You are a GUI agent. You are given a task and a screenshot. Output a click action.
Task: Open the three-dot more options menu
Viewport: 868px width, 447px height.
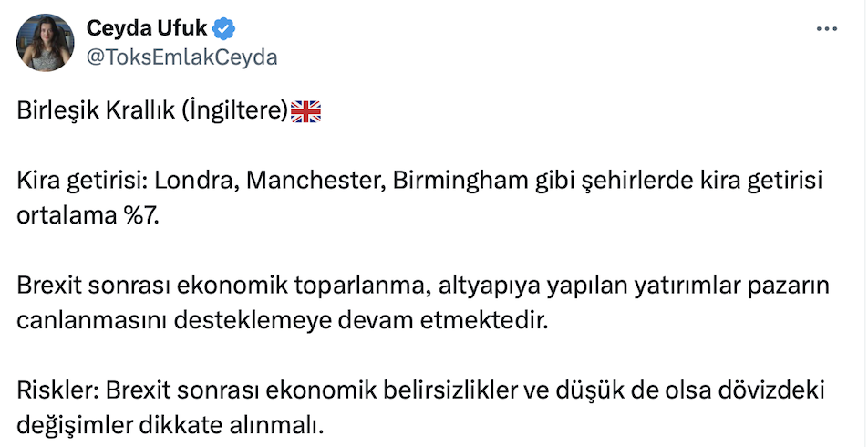(x=826, y=29)
